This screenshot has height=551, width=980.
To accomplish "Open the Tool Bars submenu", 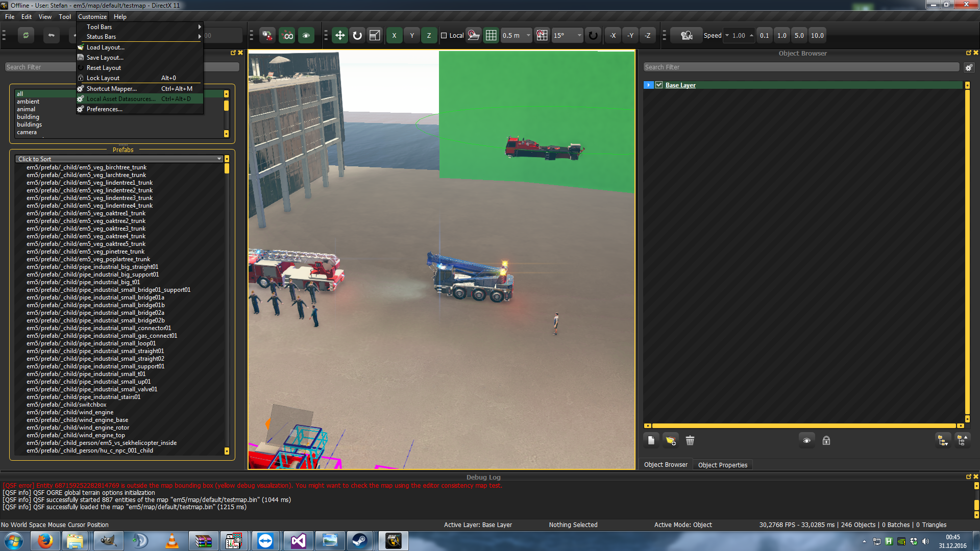I will (140, 27).
